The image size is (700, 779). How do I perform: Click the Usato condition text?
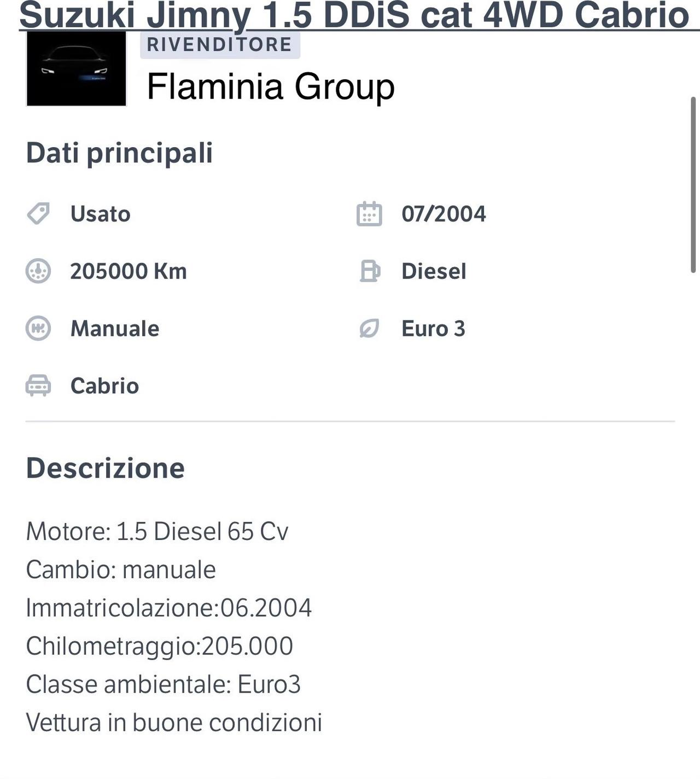[101, 214]
